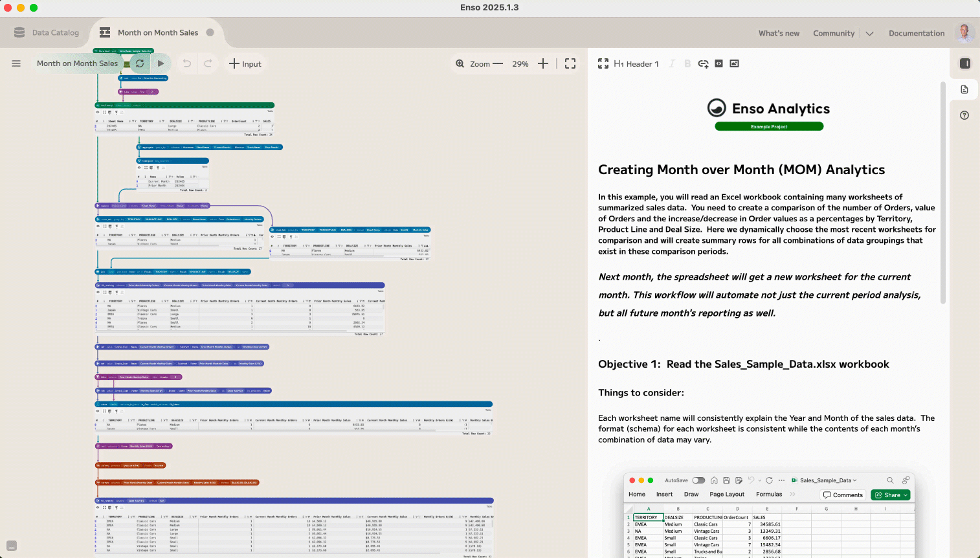Zoom in with the plus button

(543, 63)
